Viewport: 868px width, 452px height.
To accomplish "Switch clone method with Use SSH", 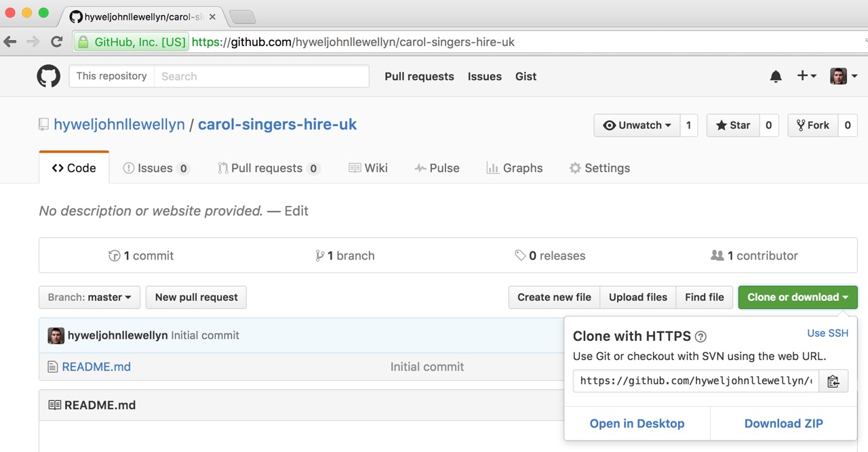I will tap(827, 333).
